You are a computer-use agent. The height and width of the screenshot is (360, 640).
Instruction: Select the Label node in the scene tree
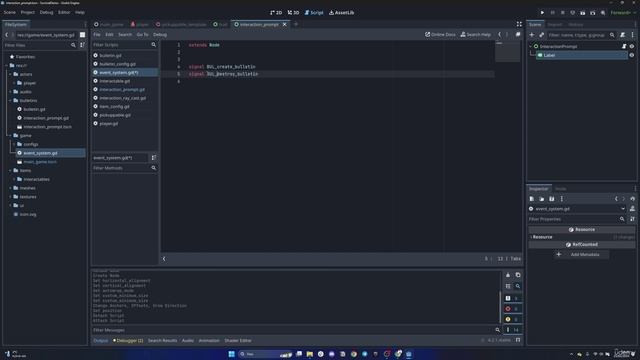[582, 55]
